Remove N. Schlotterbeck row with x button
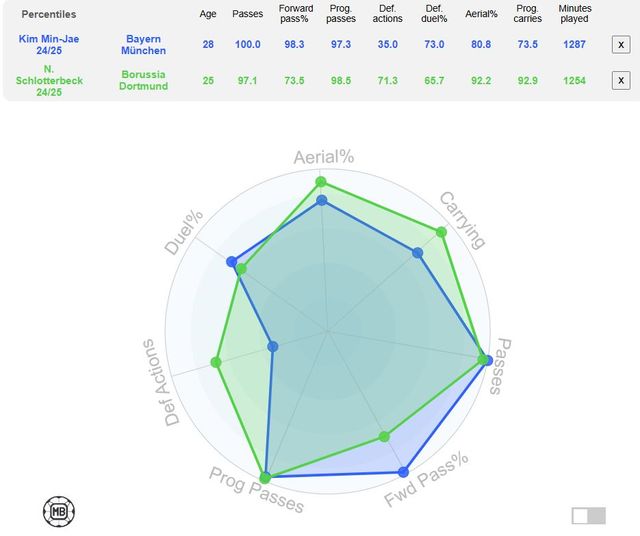 [x=621, y=80]
